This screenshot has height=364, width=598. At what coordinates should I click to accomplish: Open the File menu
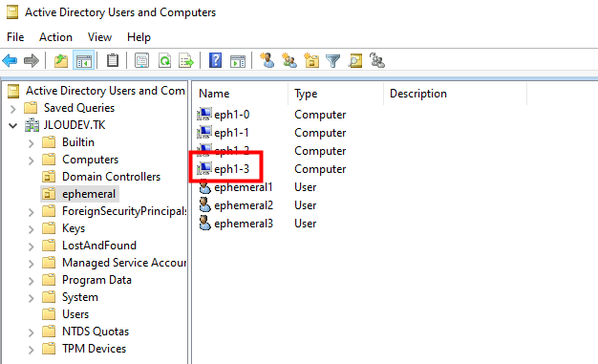[x=15, y=37]
